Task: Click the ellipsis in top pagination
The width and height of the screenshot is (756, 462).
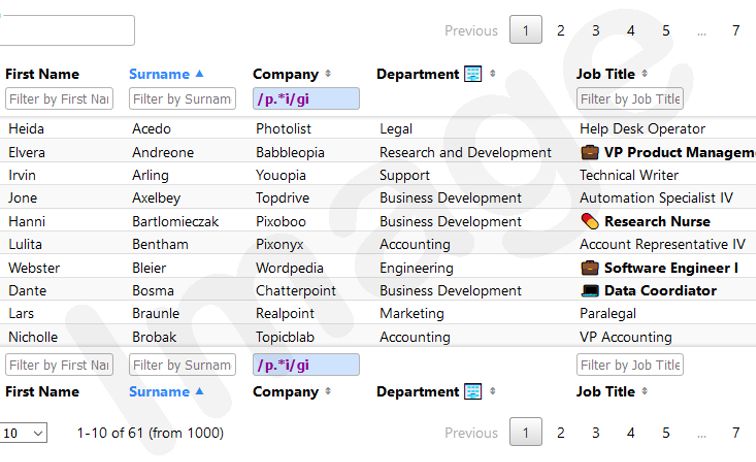Action: click(701, 31)
